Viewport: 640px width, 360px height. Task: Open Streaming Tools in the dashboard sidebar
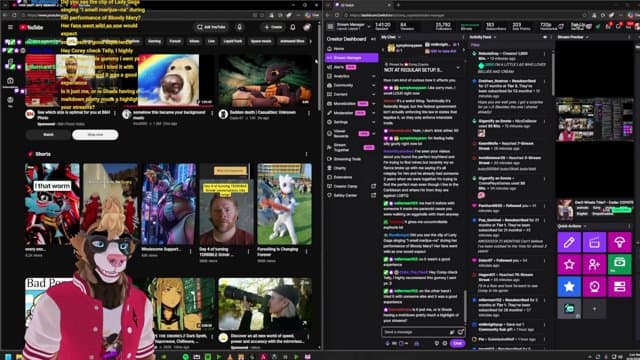point(351,159)
